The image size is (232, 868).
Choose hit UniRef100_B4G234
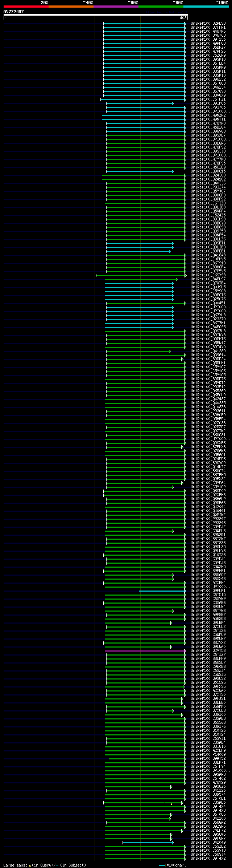[208, 88]
